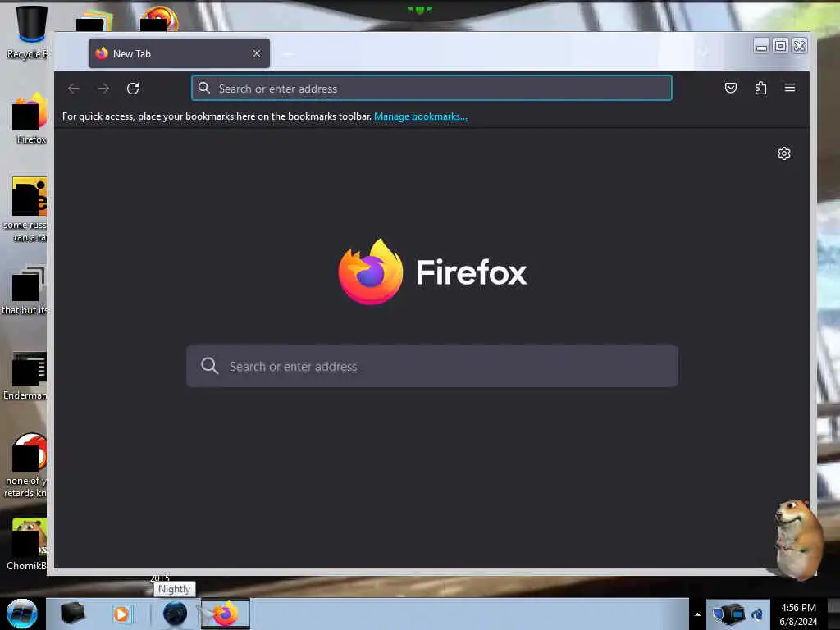This screenshot has width=840, height=630.
Task: Minimize the Firefox window
Action: (761, 46)
